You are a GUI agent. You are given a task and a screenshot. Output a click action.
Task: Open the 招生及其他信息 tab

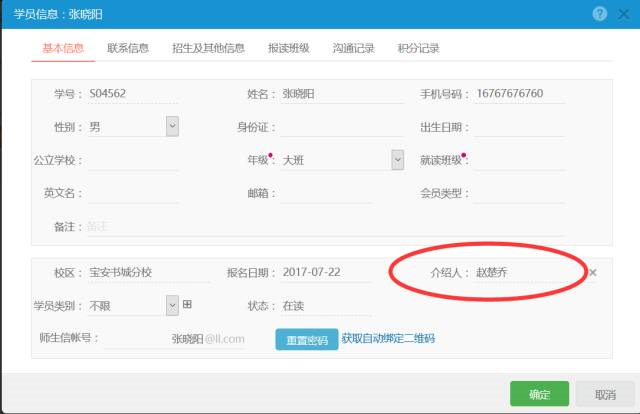click(x=208, y=48)
